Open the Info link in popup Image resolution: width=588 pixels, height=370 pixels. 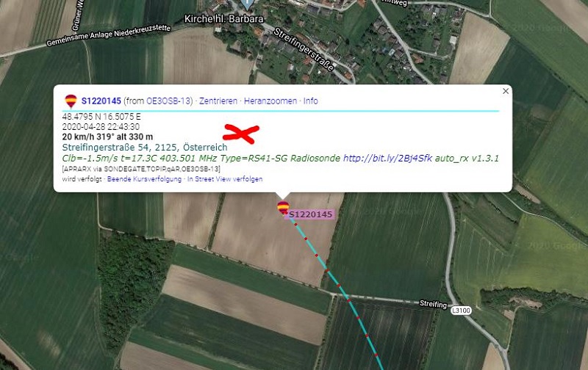[x=310, y=101]
